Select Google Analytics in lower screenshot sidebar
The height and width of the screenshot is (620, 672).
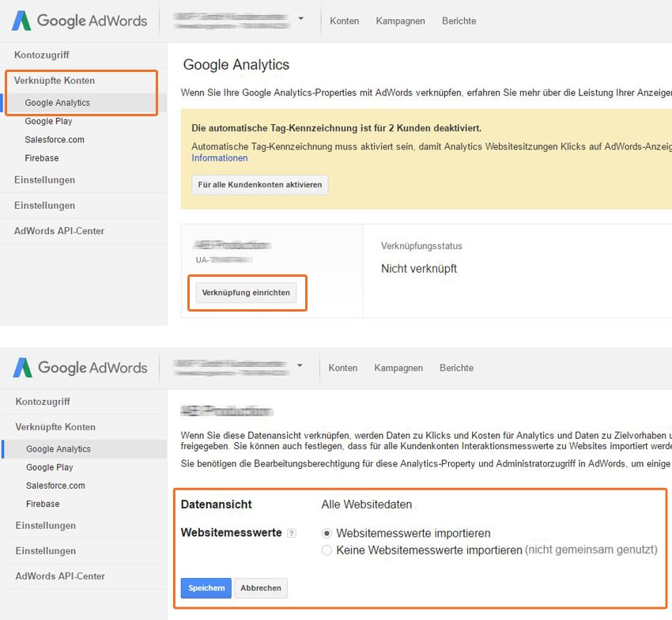coord(59,449)
